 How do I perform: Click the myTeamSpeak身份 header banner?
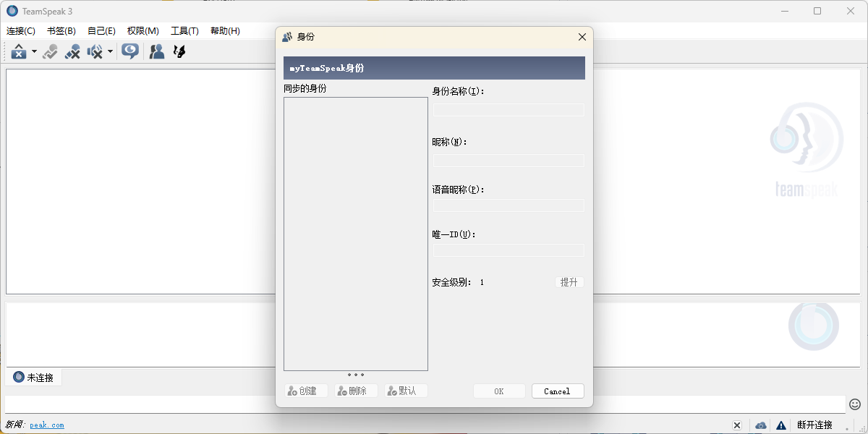click(434, 68)
